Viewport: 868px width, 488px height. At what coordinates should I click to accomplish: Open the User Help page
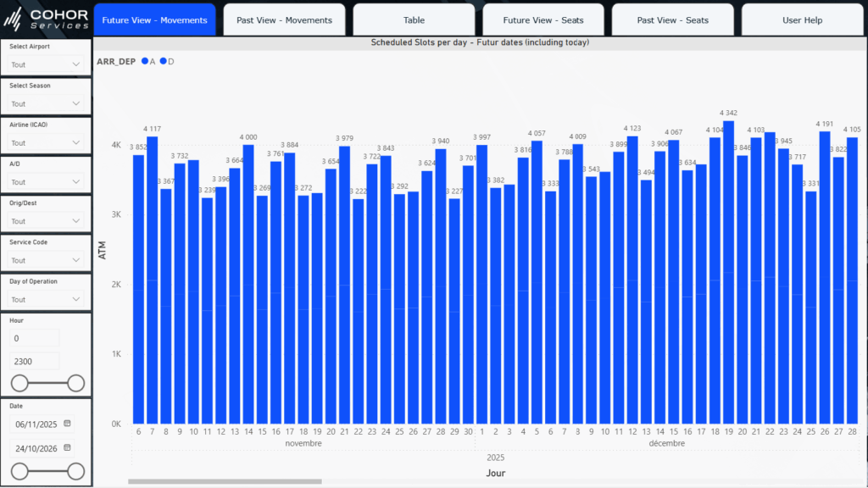(801, 20)
